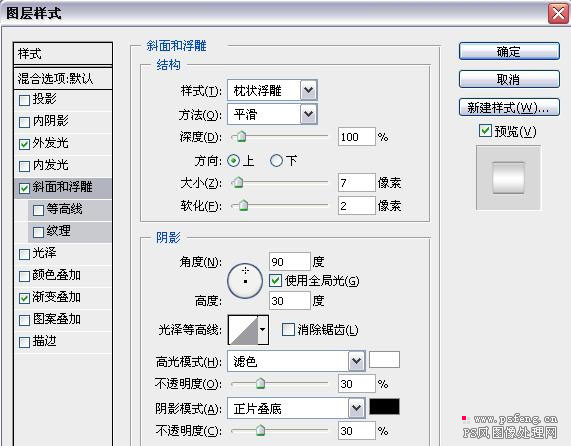Screen dimensions: 571x446
Task: Open the 阴影模式 dropdown showing 正片叠底
Action: (296, 408)
